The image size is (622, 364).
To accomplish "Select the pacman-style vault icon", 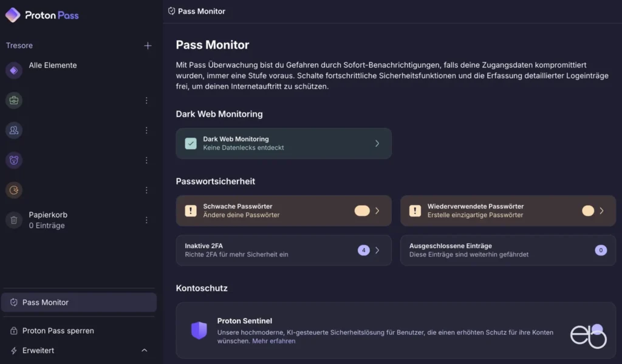I will (x=14, y=190).
